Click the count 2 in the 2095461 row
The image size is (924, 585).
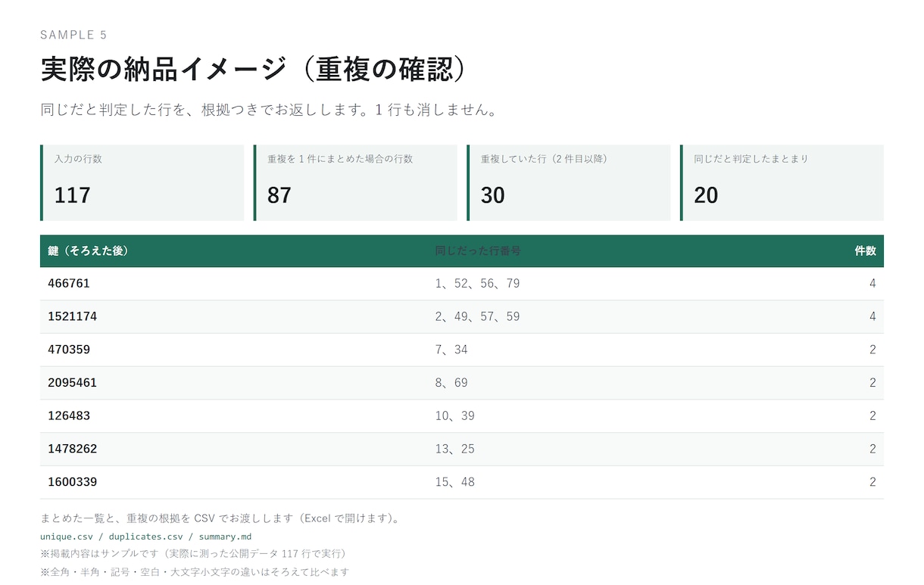pyautogui.click(x=872, y=383)
